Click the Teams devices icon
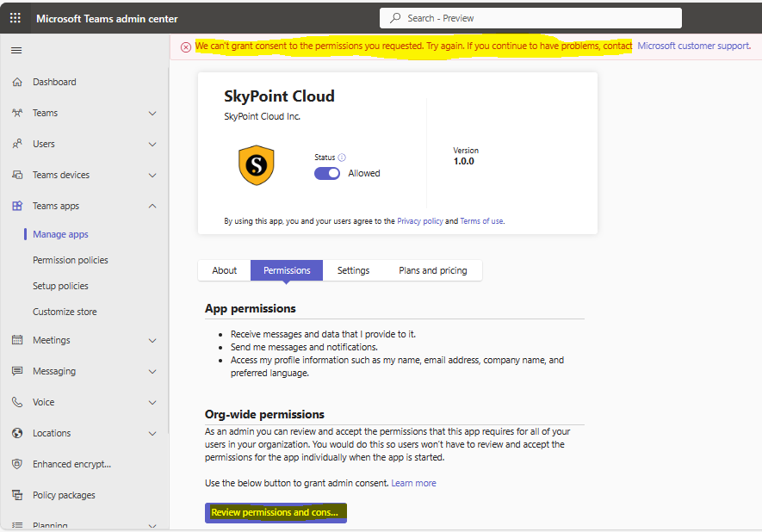The width and height of the screenshot is (762, 532). [x=17, y=175]
